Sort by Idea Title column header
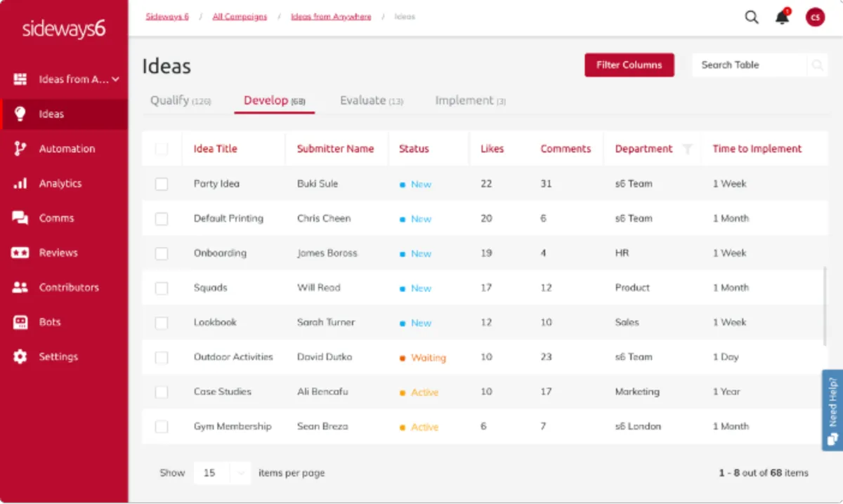This screenshot has width=843, height=504. click(216, 149)
